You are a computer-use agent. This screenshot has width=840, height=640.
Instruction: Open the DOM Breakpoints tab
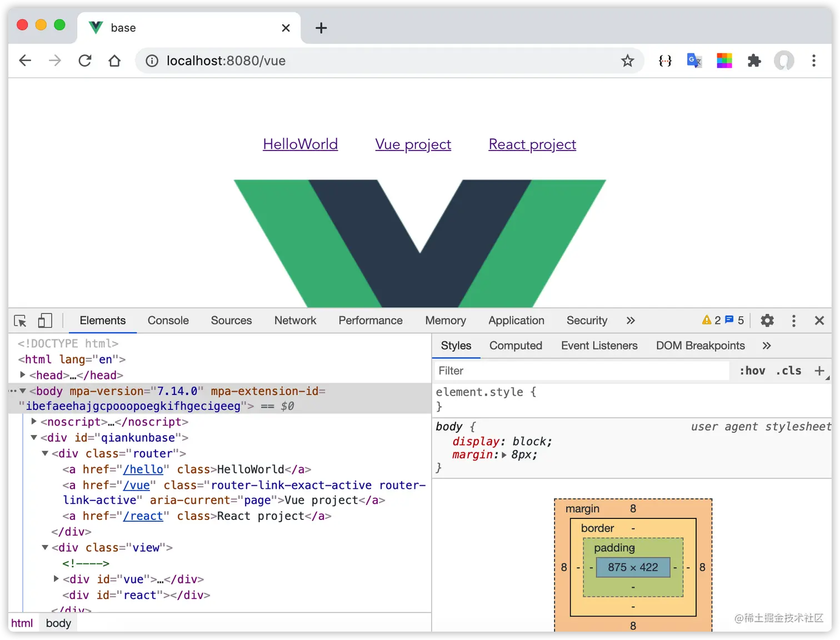[701, 346]
